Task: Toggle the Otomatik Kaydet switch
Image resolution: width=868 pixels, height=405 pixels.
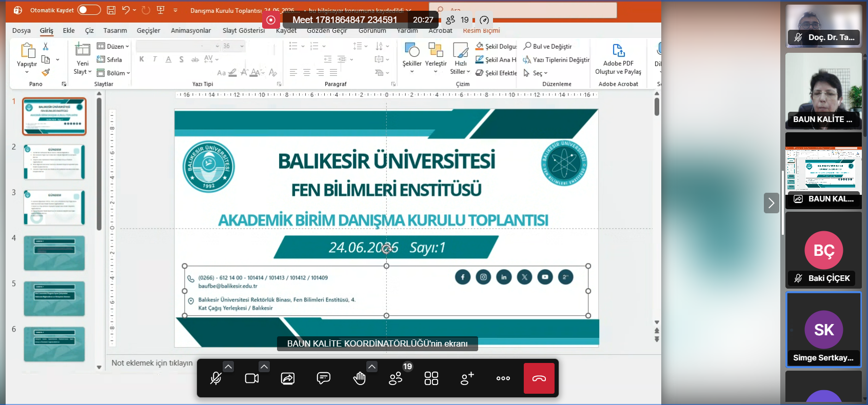Action: pyautogui.click(x=89, y=10)
